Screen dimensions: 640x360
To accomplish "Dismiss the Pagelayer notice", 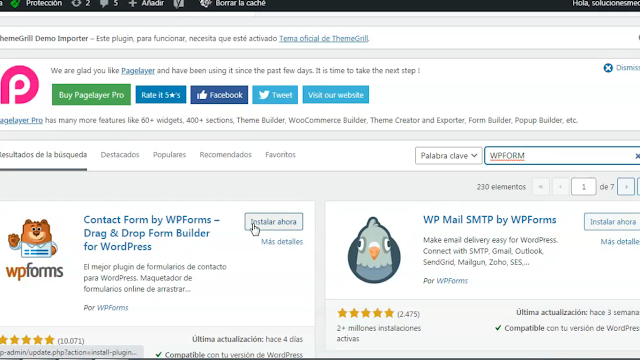I will (x=621, y=68).
